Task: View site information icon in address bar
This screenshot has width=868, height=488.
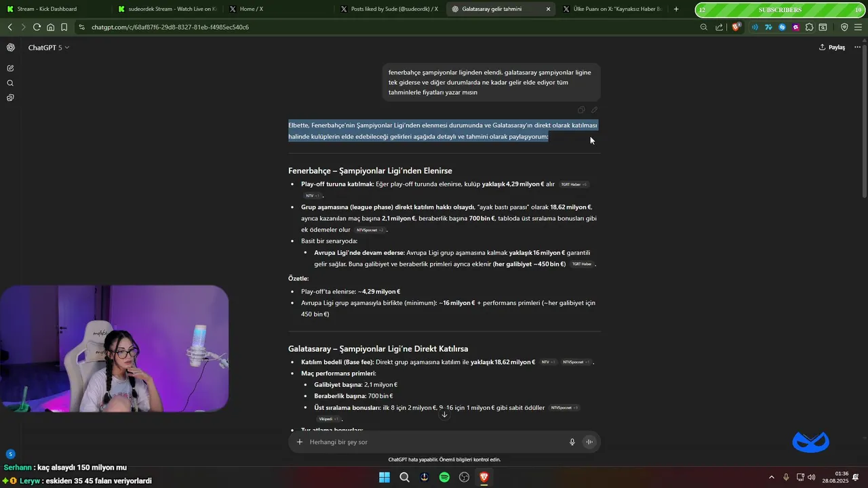Action: 81,27
